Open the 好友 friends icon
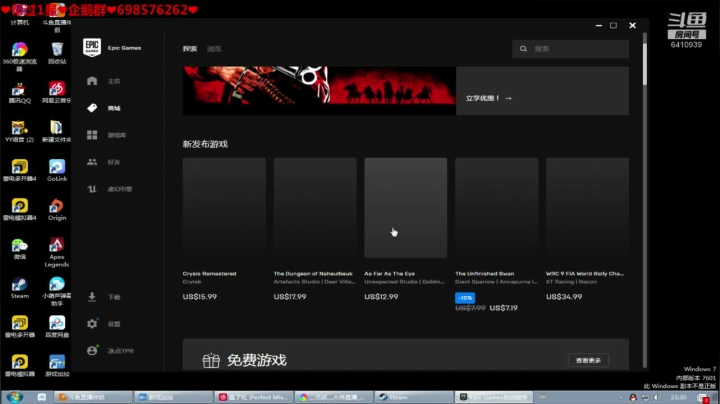The image size is (720, 404). pyautogui.click(x=92, y=162)
